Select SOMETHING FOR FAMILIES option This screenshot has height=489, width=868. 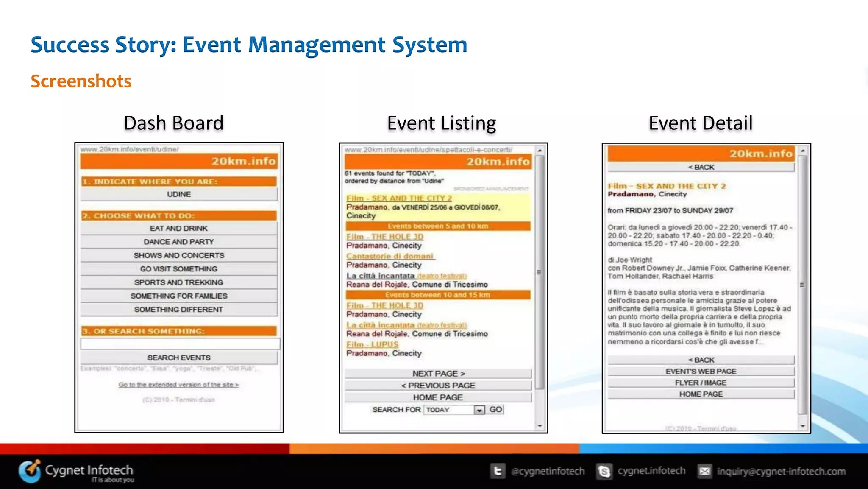click(179, 296)
